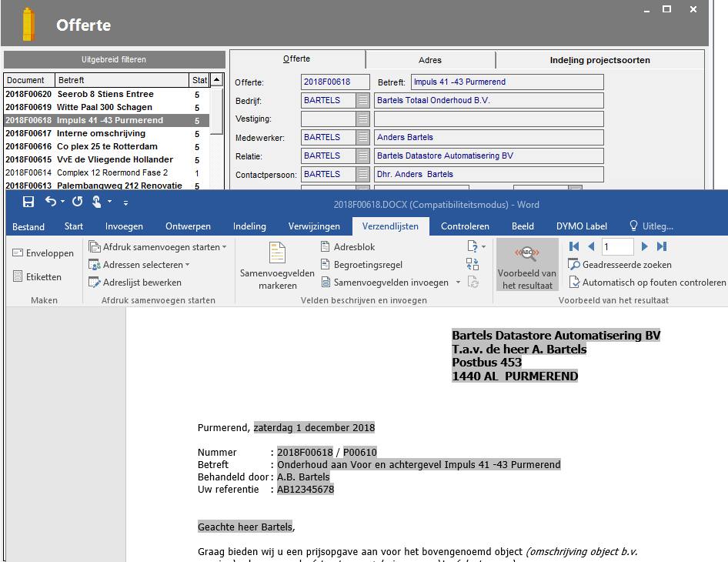Switch to the Controleren tab

coord(465,226)
